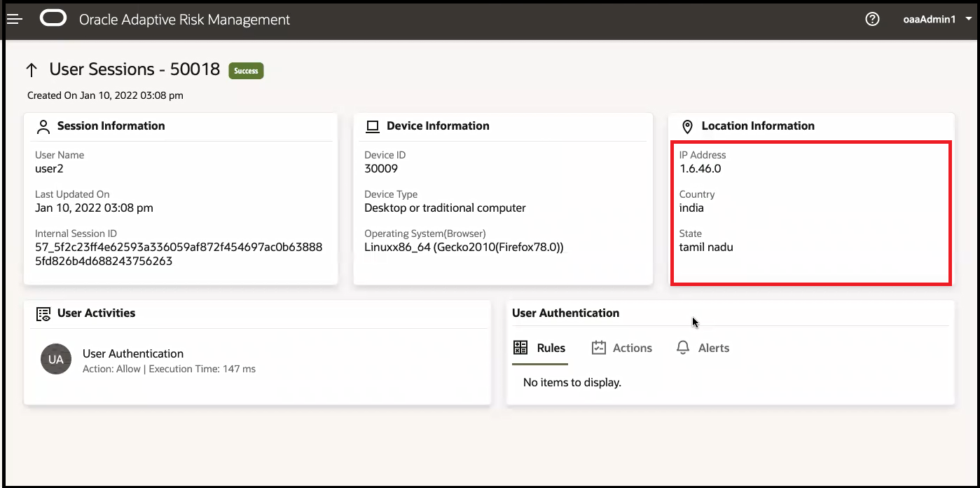Image resolution: width=980 pixels, height=488 pixels.
Task: Click the Oracle Adaptive Risk Management title
Action: pyautogui.click(x=184, y=20)
